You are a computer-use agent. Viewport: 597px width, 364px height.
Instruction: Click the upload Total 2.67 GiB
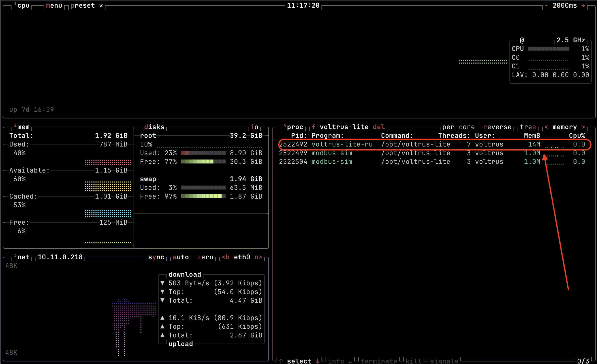tap(246, 335)
